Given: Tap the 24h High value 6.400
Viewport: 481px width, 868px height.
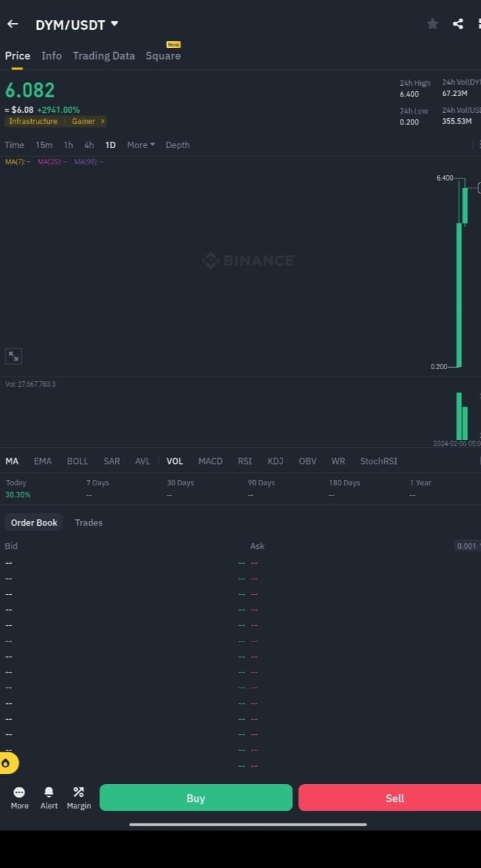Looking at the screenshot, I should [x=409, y=94].
